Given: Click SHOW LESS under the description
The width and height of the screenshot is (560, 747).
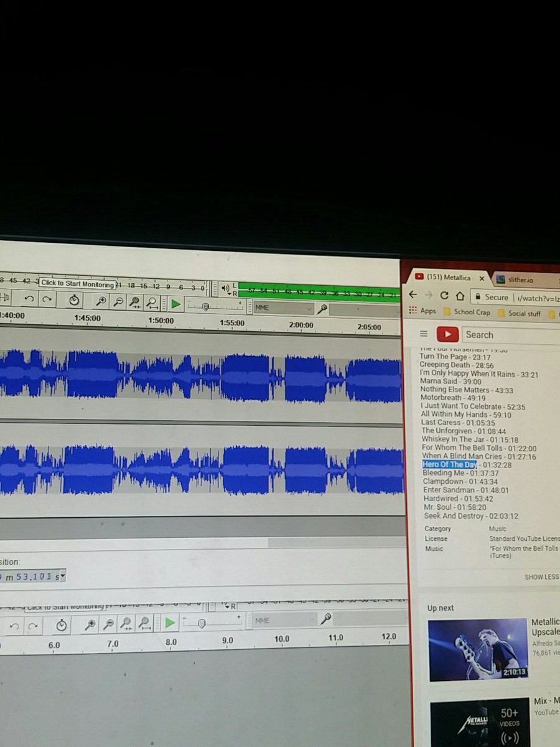Looking at the screenshot, I should (x=541, y=577).
